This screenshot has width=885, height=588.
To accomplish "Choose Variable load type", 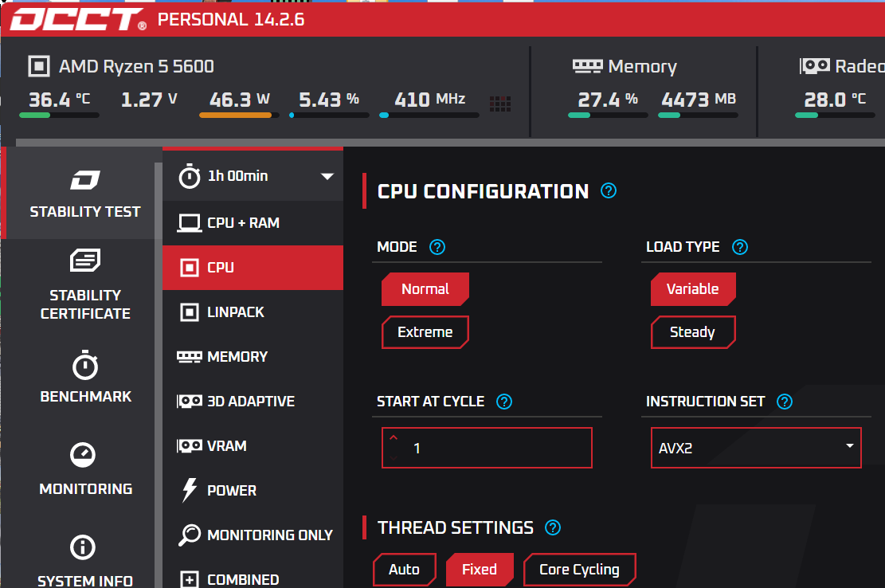I will pos(693,289).
